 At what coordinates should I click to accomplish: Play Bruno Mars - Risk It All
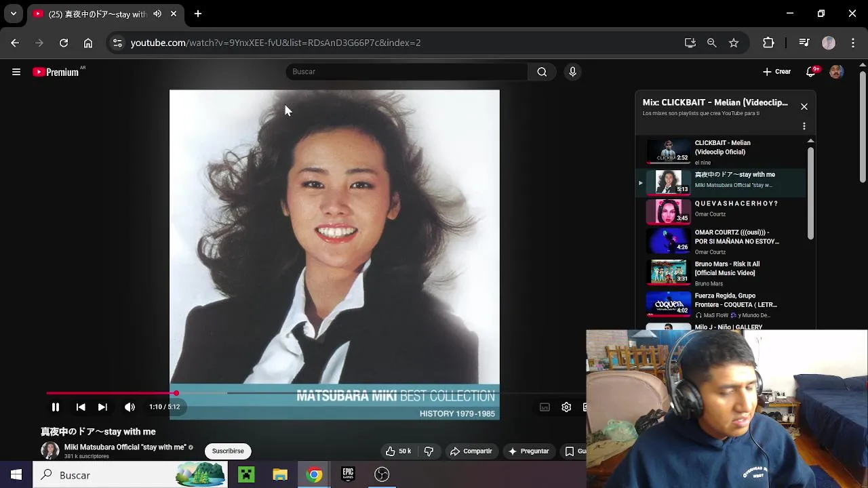point(721,272)
